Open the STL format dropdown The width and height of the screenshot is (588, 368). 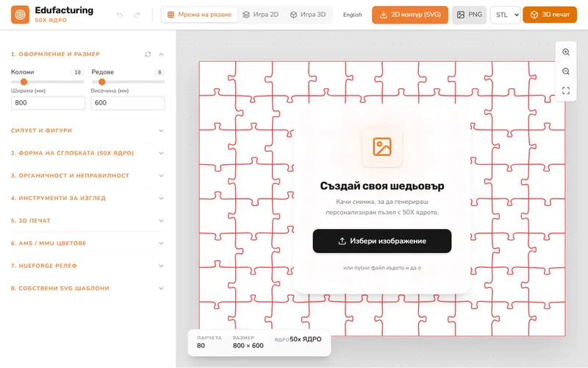(x=506, y=15)
